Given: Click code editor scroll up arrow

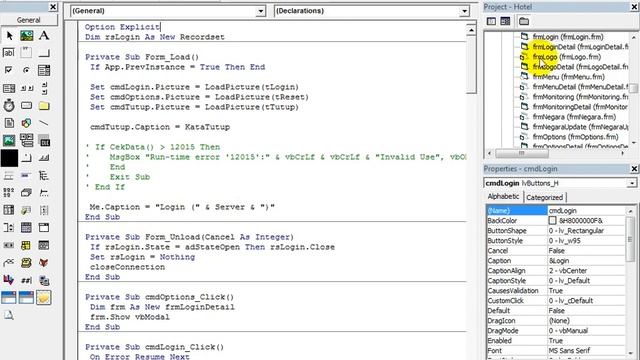Looking at the screenshot, I should tap(471, 30).
